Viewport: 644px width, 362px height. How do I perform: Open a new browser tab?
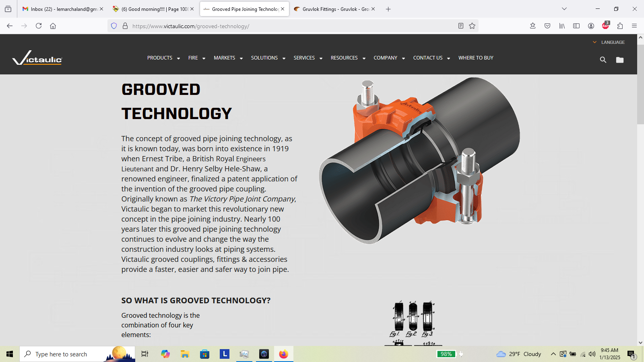[x=388, y=9]
